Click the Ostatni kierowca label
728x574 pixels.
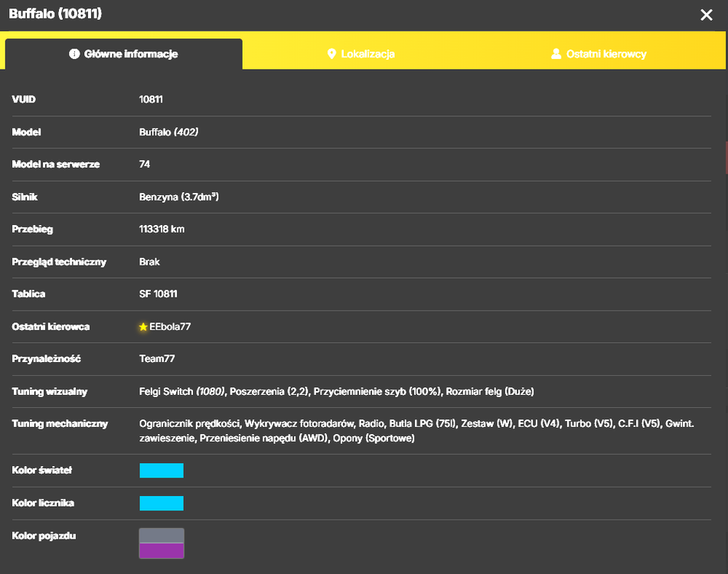tap(51, 327)
